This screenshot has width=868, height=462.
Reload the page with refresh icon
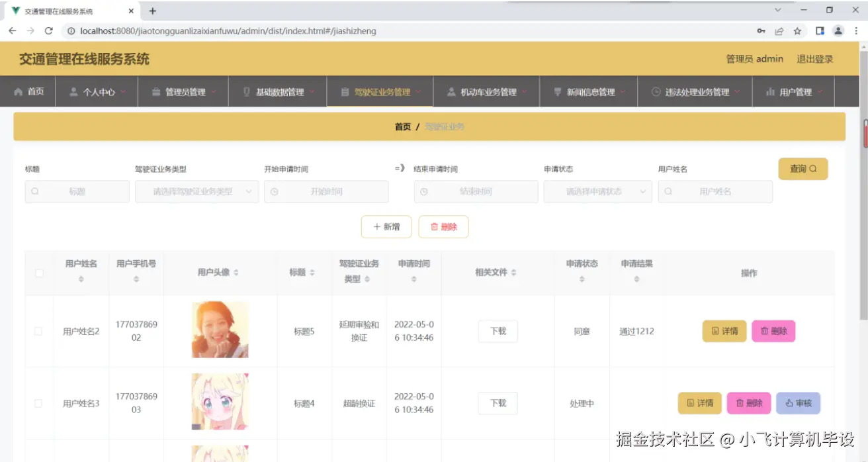(x=48, y=31)
